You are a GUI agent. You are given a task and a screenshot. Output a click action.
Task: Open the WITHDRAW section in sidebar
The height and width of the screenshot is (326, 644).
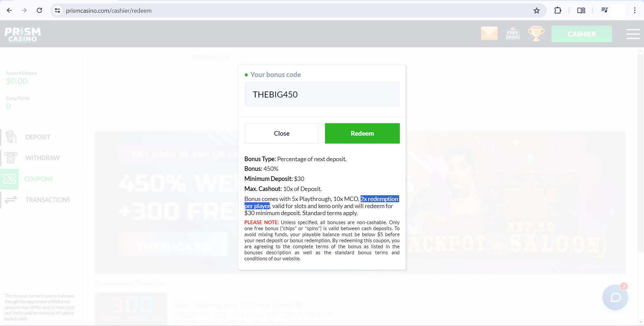point(43,158)
